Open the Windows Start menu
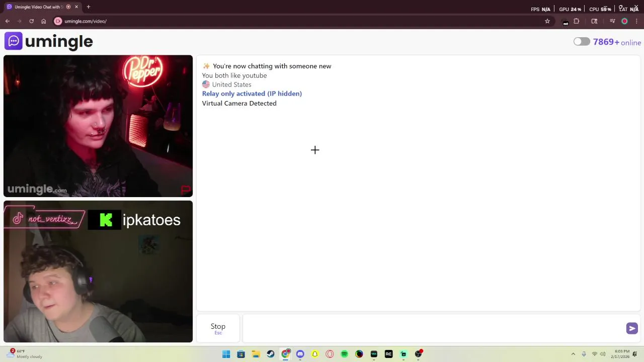 click(226, 354)
